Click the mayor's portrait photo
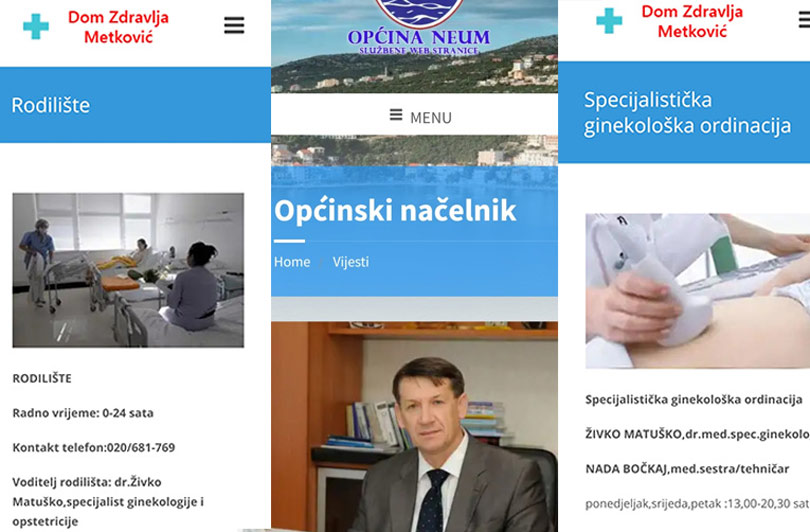Image resolution: width=810 pixels, height=532 pixels. [x=414, y=427]
